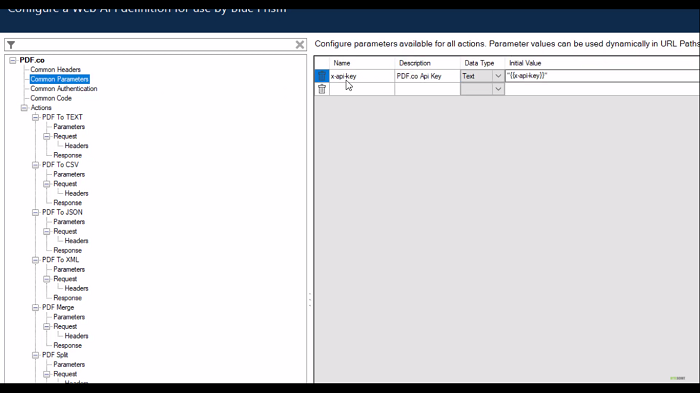Click inside the filter text box
This screenshot has width=700, height=393.
(155, 45)
